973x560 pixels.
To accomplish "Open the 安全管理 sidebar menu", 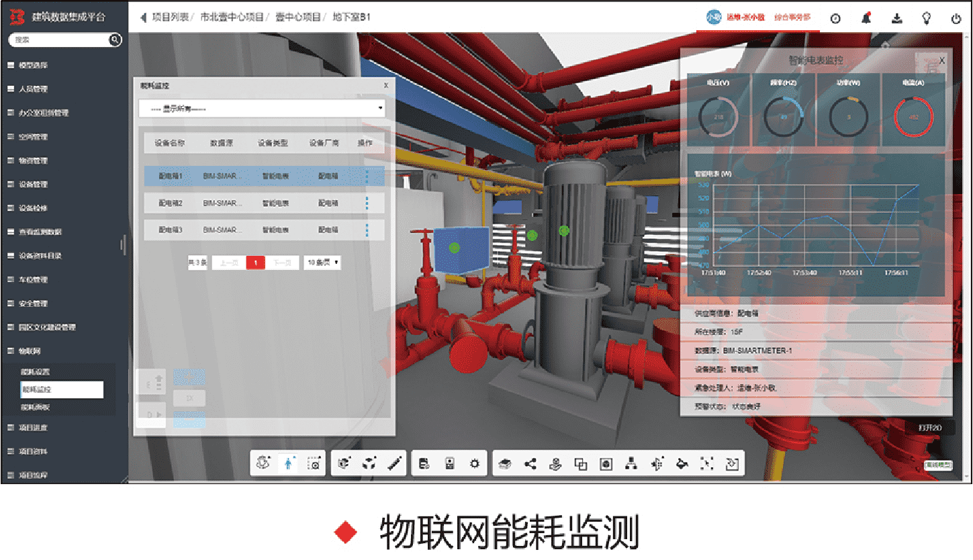I will [x=33, y=304].
